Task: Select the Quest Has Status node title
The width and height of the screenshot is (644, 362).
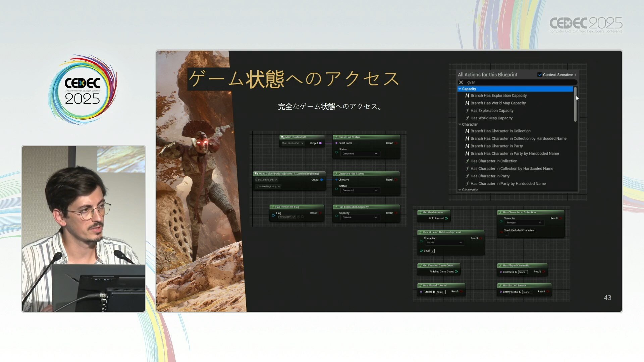Action: coord(349,137)
